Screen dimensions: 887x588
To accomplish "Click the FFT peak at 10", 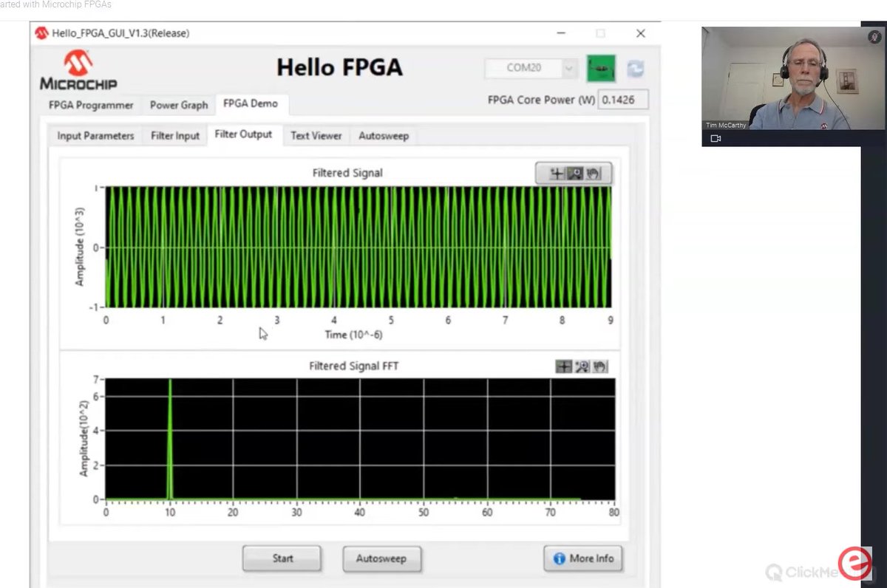I will click(170, 439).
